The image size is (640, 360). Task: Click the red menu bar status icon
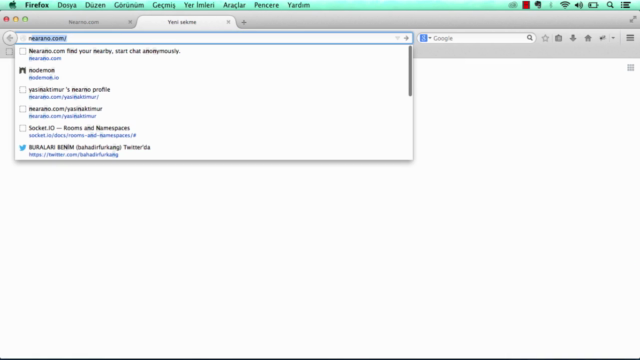click(526, 5)
